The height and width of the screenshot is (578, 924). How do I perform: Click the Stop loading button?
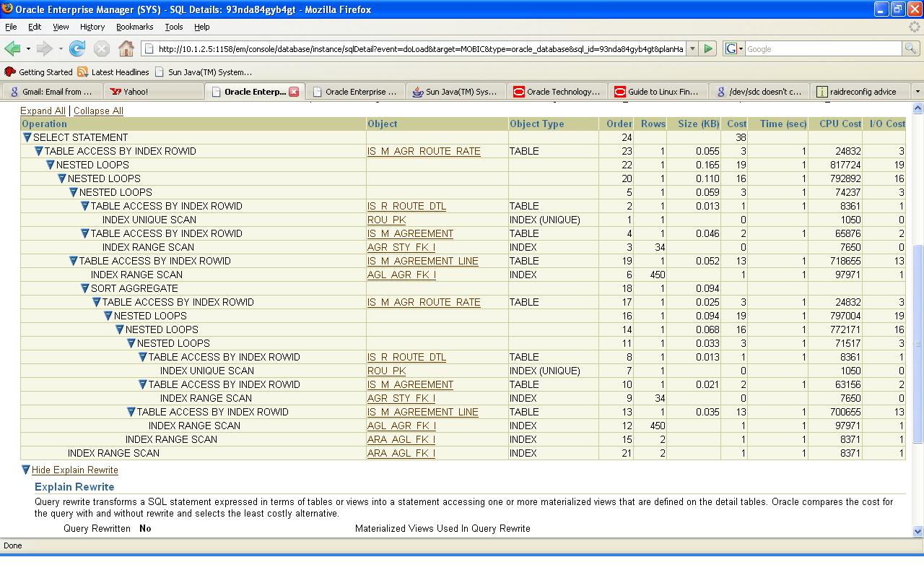click(x=102, y=48)
